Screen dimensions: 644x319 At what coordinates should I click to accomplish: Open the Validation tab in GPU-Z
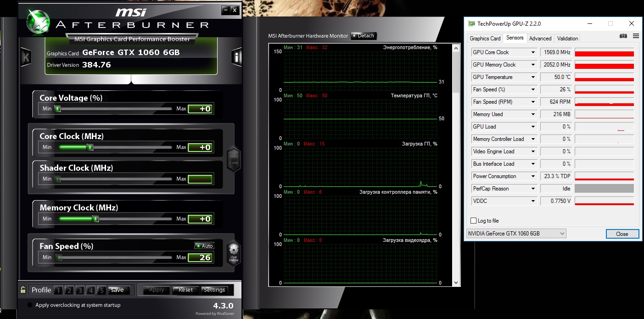point(568,39)
